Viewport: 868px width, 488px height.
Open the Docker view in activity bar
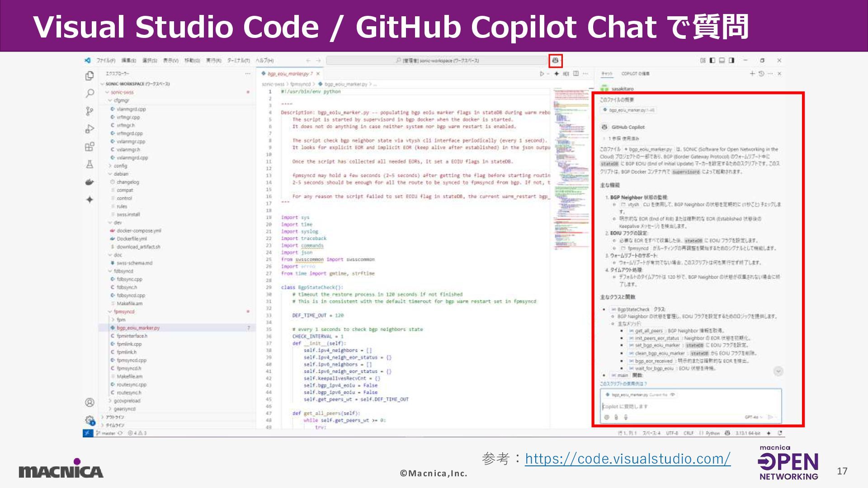point(90,182)
